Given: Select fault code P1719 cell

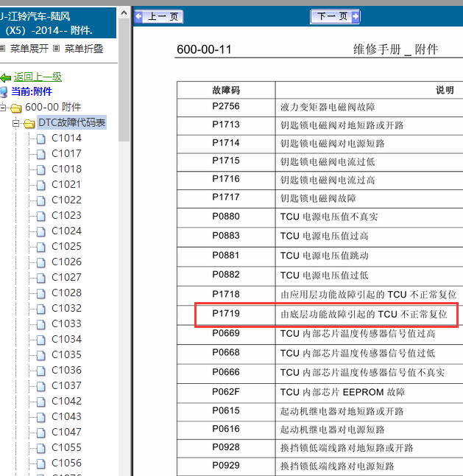Looking at the screenshot, I should coord(226,314).
